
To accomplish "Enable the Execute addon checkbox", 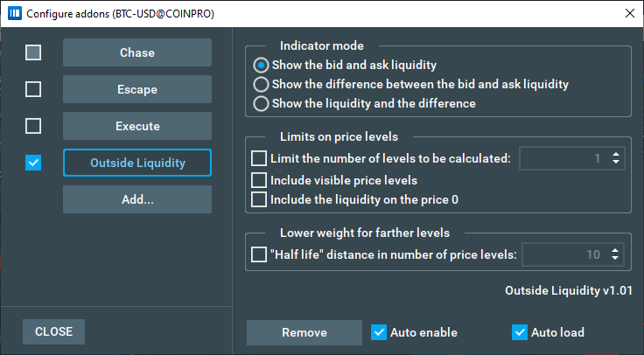I will tap(33, 126).
